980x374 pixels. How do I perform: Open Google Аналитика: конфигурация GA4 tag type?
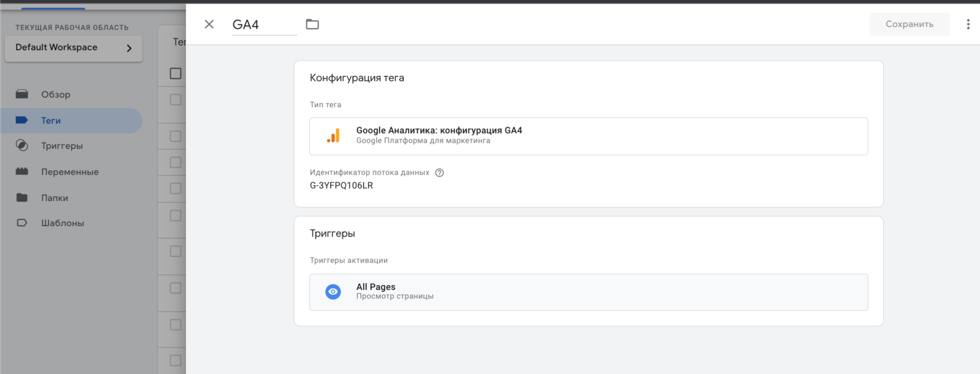pos(439,130)
